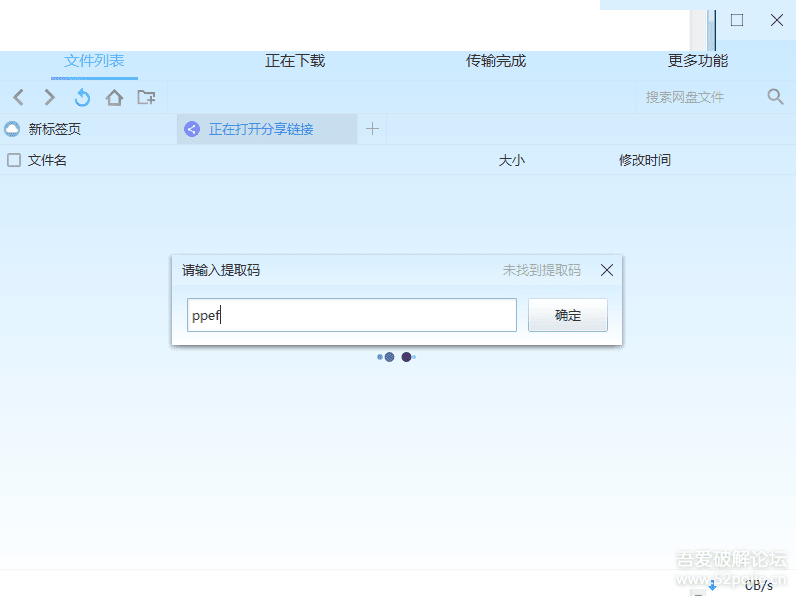Screen dimensions: 796x596
Task: Add a new tab with plus
Action: (x=372, y=129)
